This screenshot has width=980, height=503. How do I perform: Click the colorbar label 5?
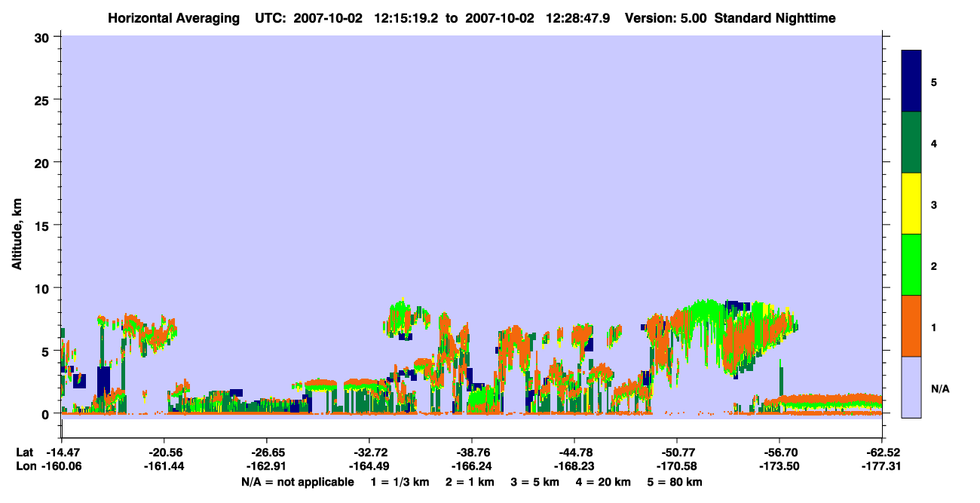point(933,81)
